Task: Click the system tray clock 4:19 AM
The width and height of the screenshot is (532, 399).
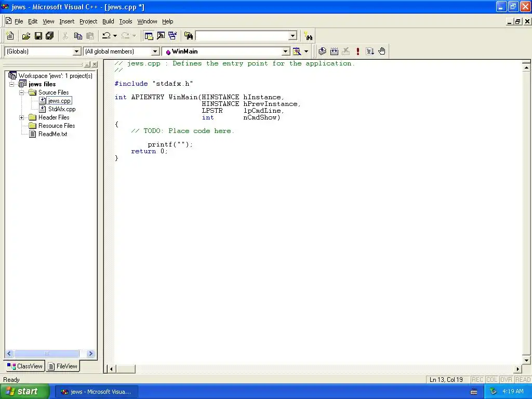Action: tap(513, 391)
